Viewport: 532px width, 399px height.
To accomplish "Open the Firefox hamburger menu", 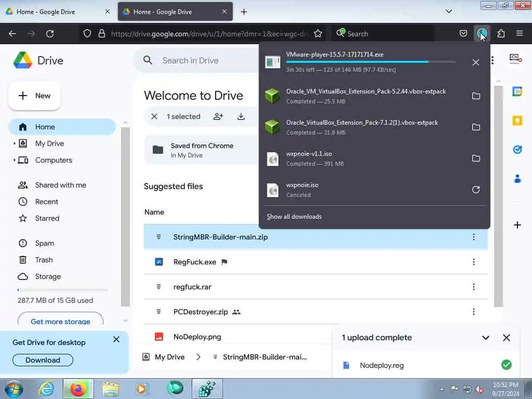I will tap(520, 34).
